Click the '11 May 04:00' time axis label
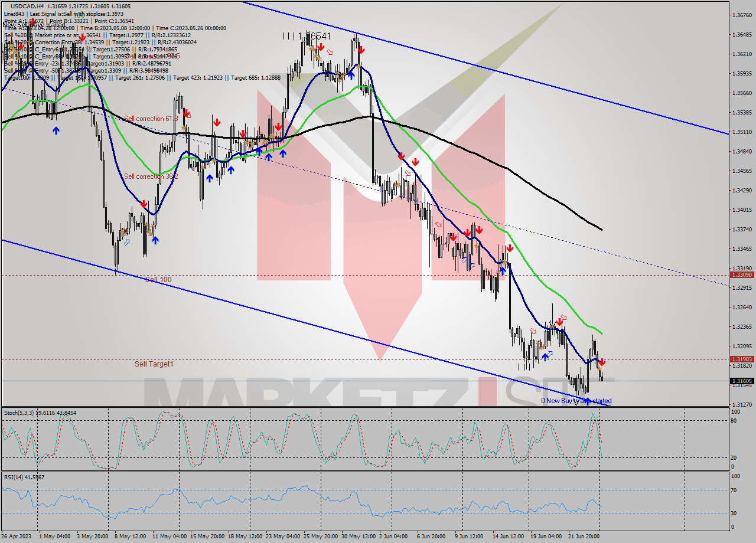Screen dimensions: 756x543 coord(169,536)
